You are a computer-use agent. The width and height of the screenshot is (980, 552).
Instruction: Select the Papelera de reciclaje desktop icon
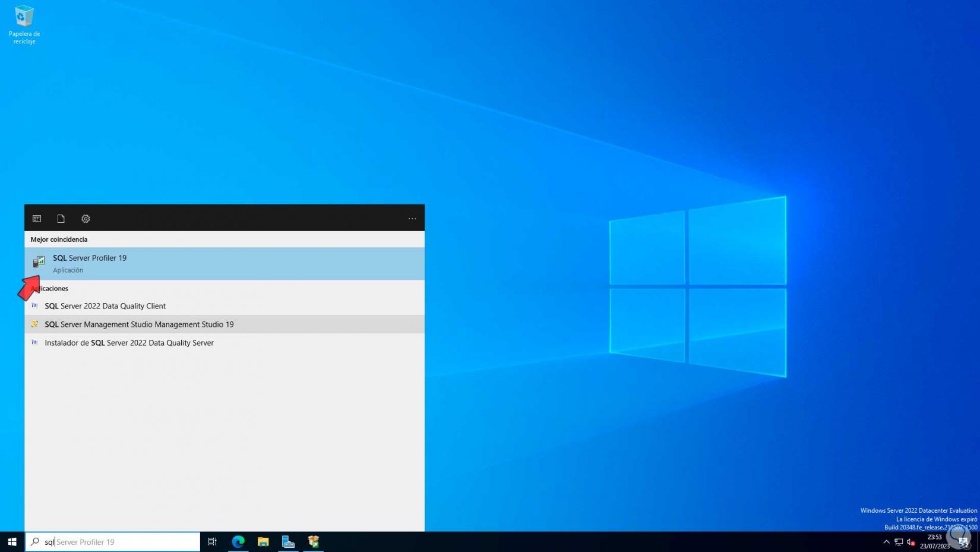[x=24, y=25]
